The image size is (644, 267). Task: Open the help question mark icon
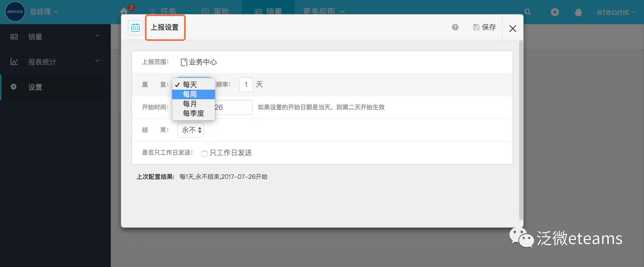coord(455,27)
